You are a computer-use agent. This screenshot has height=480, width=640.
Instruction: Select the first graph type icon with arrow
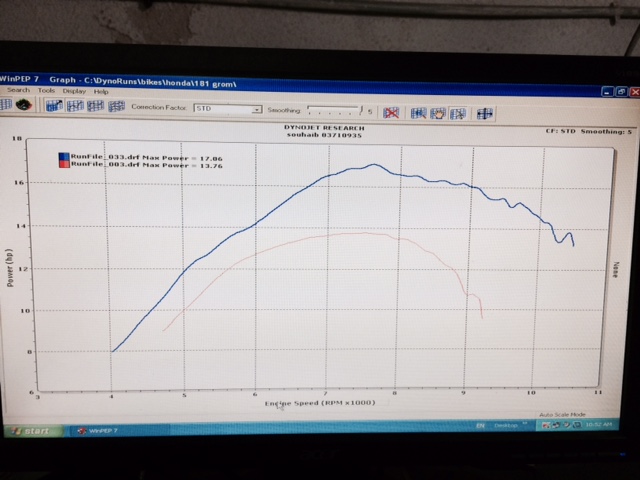[54, 106]
